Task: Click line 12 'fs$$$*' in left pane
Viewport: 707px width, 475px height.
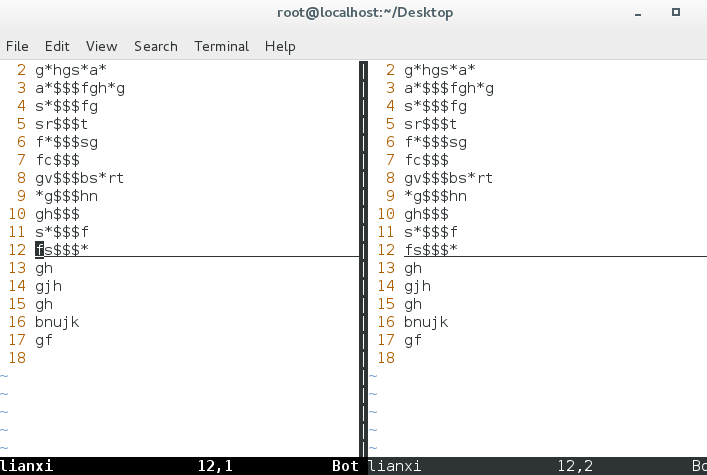Action: [62, 249]
